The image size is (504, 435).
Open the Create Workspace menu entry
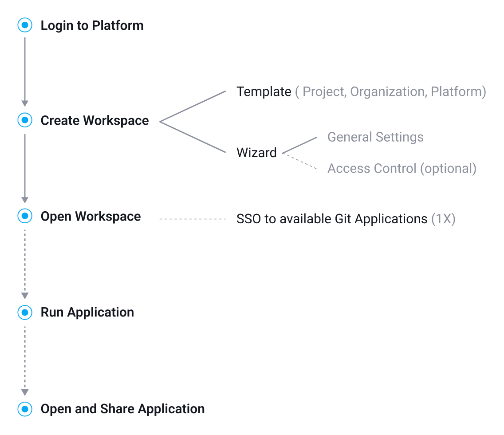94,120
